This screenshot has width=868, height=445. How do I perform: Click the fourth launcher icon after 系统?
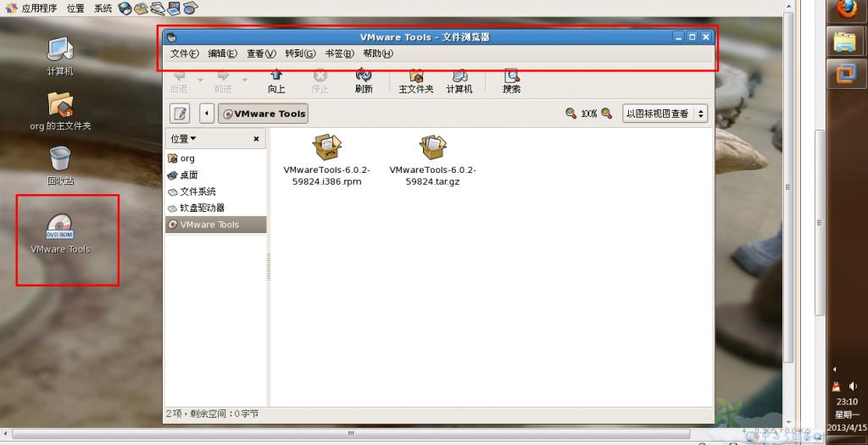click(x=174, y=8)
